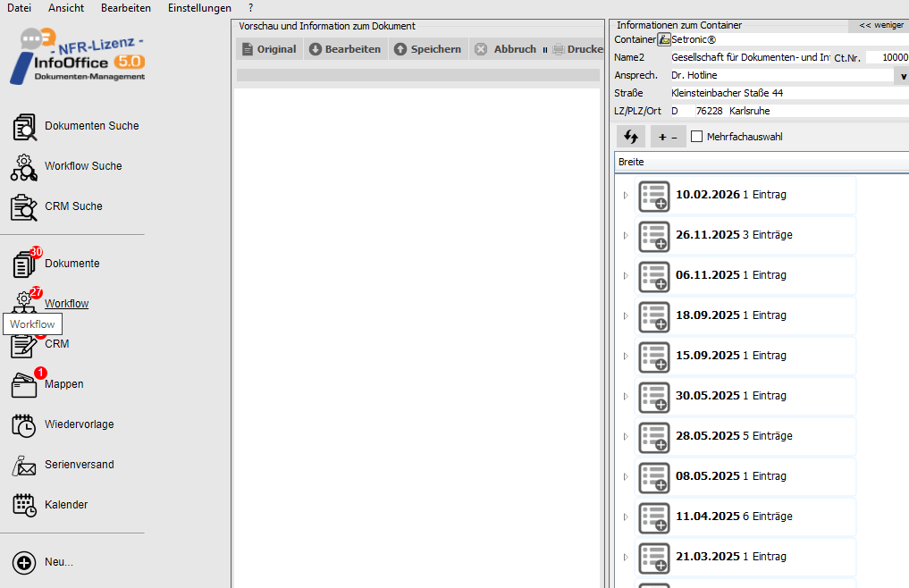909x588 pixels.
Task: Click the refresh arrows above the entry list
Action: (x=630, y=136)
